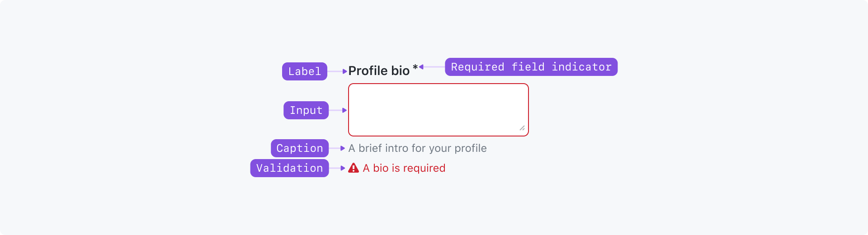
Task: Click the purple Input annotation tag
Action: pyautogui.click(x=306, y=110)
